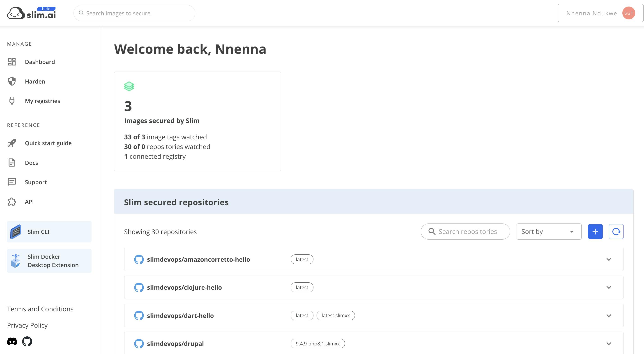Open My registries in sidebar
Screen dimensions: 644x354
[42, 101]
